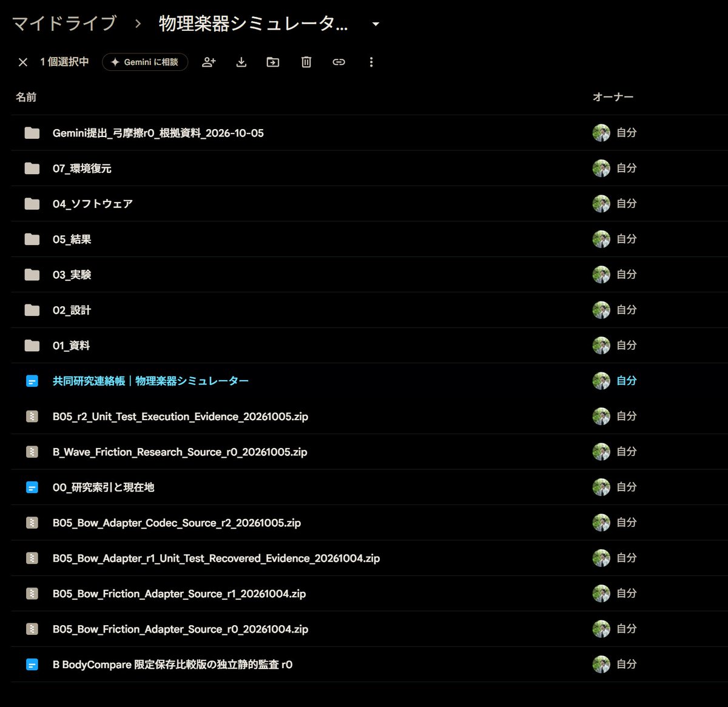Click the share (add person) icon

click(x=209, y=62)
